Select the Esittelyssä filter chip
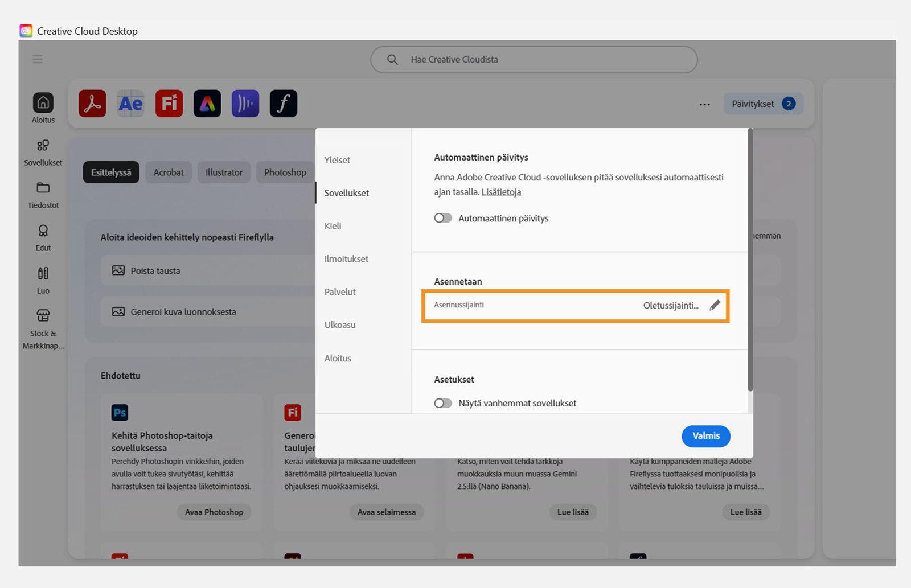Viewport: 911px width, 588px height. tap(111, 172)
